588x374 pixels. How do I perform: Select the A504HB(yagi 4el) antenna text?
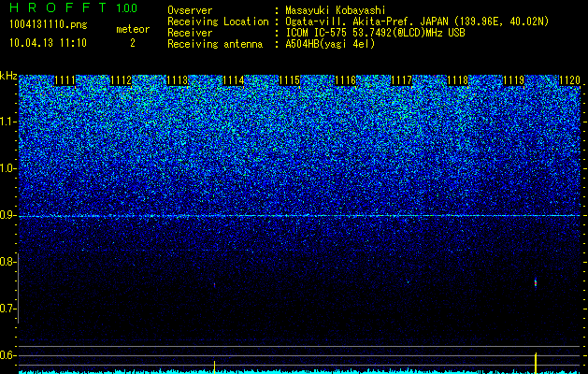tap(330, 44)
